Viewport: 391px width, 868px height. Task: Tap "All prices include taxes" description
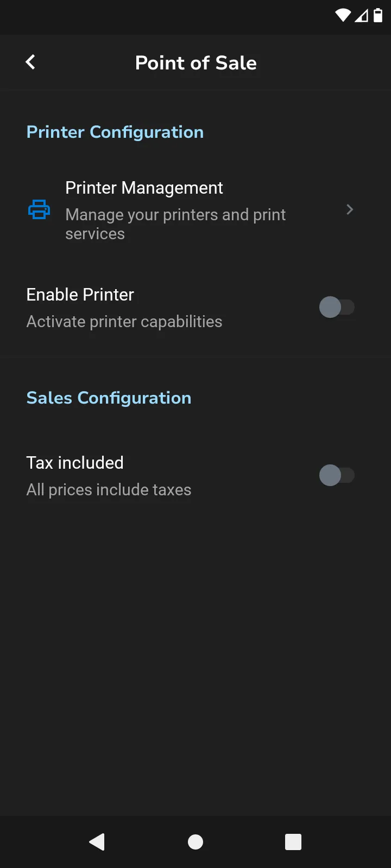point(109,490)
